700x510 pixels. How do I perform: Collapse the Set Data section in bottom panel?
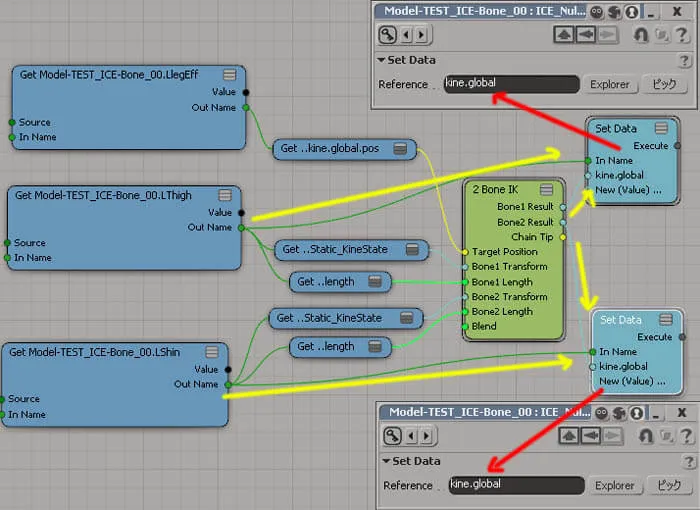[x=386, y=461]
